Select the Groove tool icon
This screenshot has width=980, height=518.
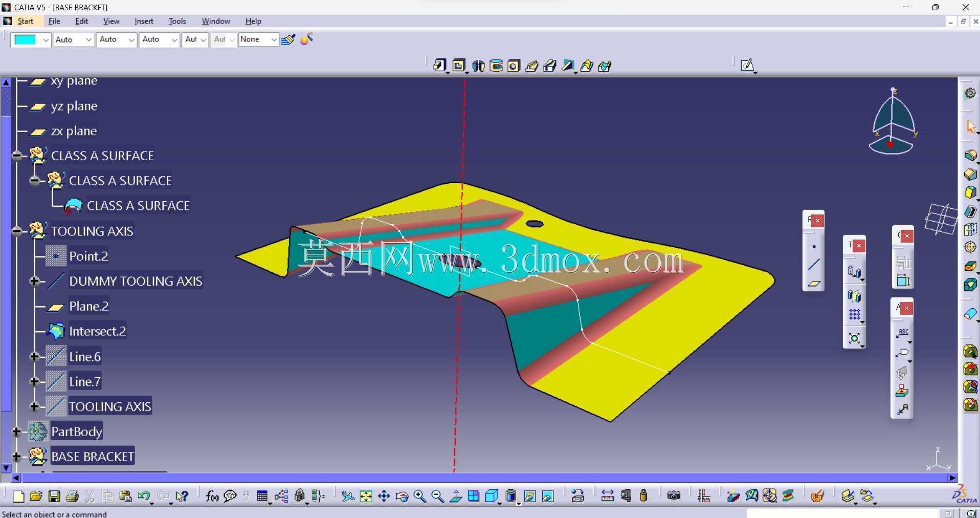(x=496, y=66)
